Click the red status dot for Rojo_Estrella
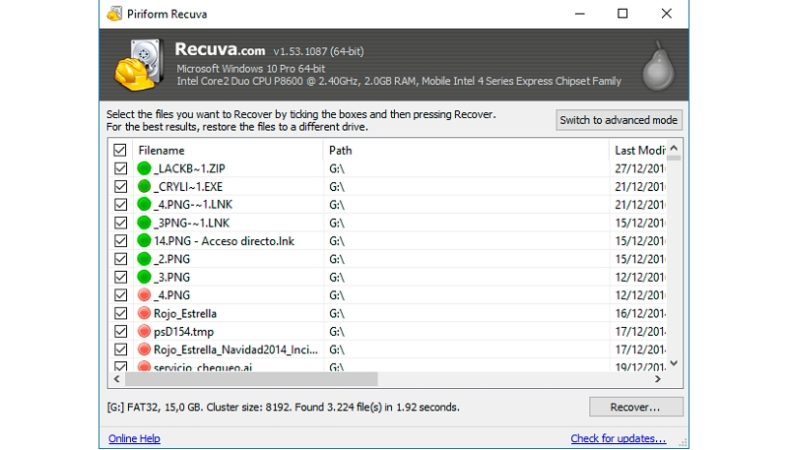This screenshot has height=450, width=788. [144, 313]
